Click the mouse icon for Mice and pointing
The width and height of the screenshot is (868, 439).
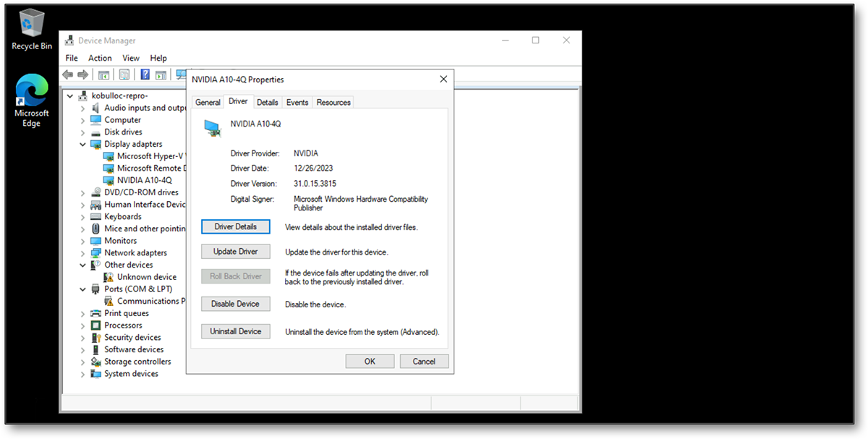(96, 229)
